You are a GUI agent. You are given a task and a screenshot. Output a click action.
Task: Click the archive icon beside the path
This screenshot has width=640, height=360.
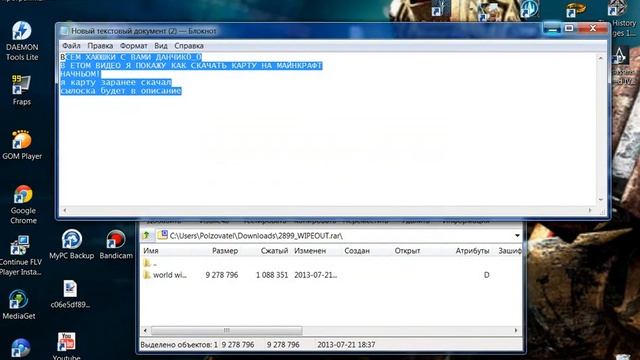tap(162, 235)
